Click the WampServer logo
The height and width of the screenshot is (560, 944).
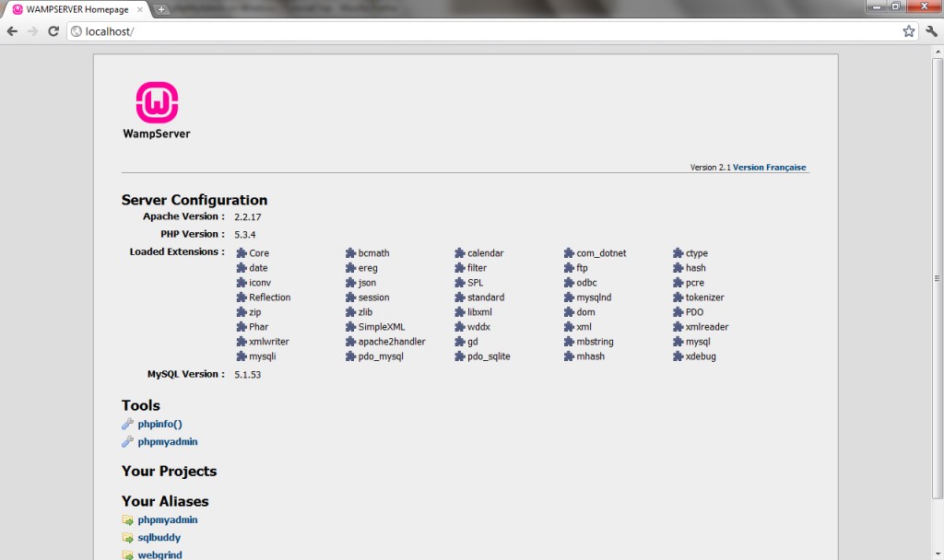point(157,111)
